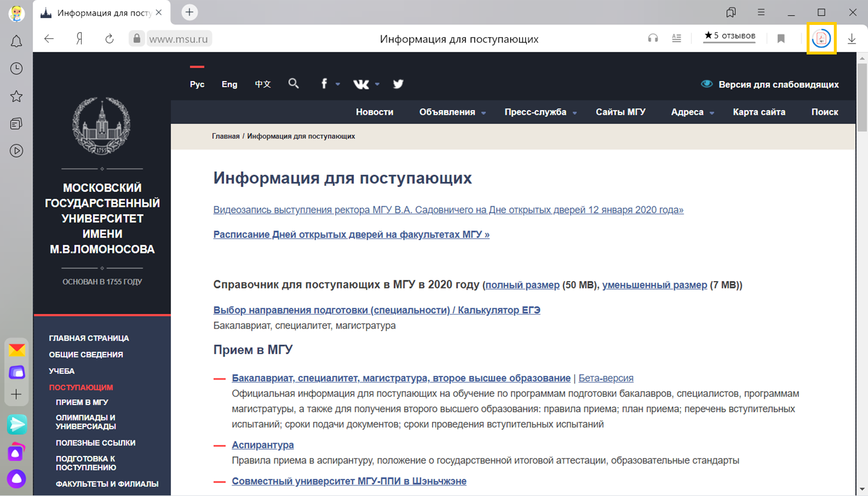Click the www.msu.ru address field

(x=179, y=39)
